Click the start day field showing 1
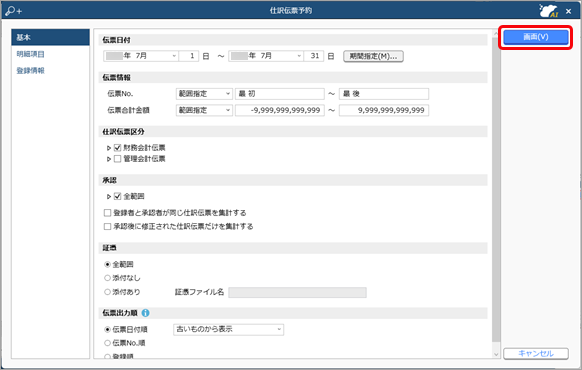 point(189,56)
